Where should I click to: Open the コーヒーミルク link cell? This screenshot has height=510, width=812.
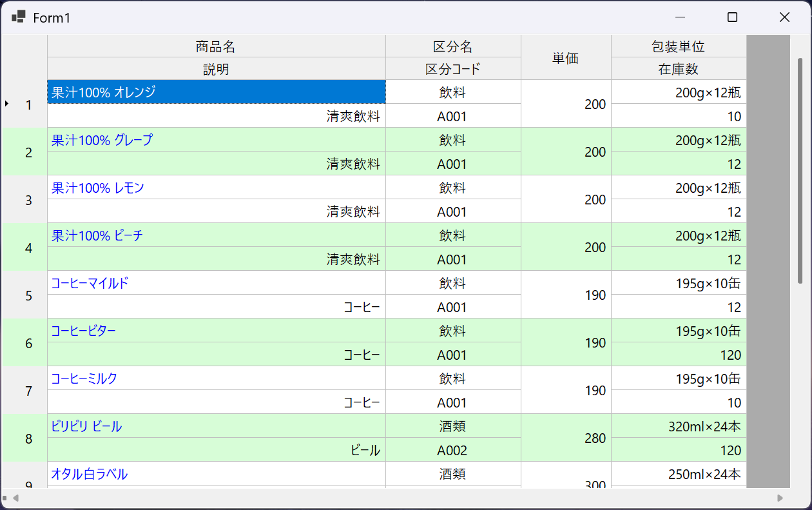[x=217, y=378]
